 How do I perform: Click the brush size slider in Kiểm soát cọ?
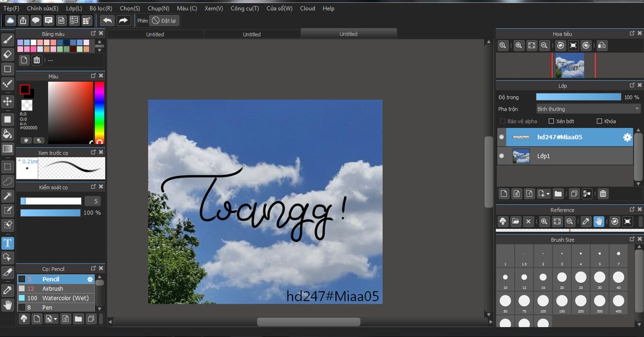pos(51,201)
